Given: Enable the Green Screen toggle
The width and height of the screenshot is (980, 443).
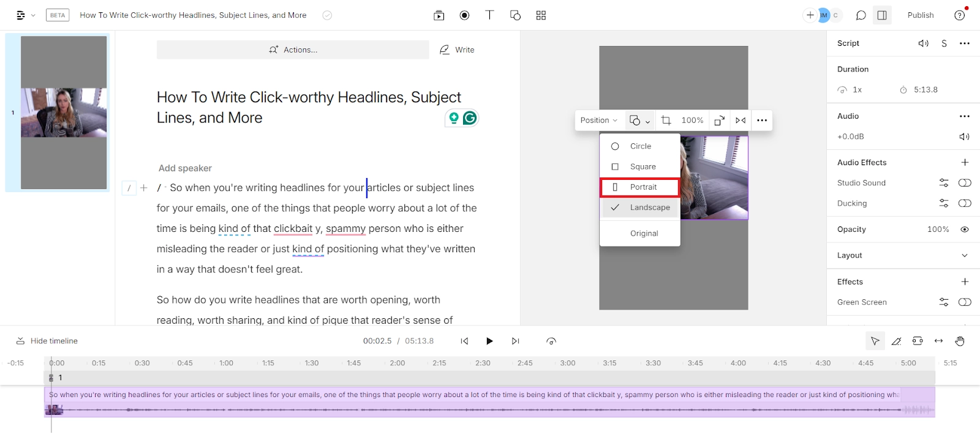Looking at the screenshot, I should point(965,302).
